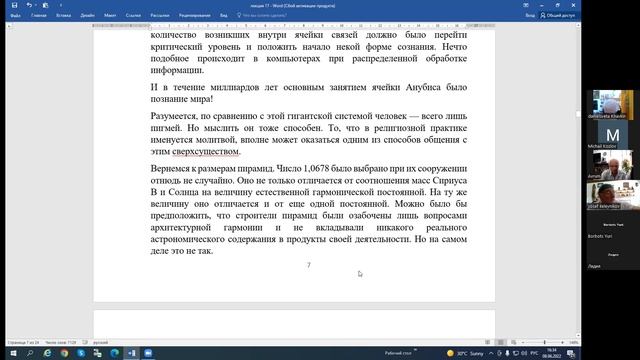Click the microphone system tray icon
Viewport: 640px width, 360px height.
click(x=507, y=353)
